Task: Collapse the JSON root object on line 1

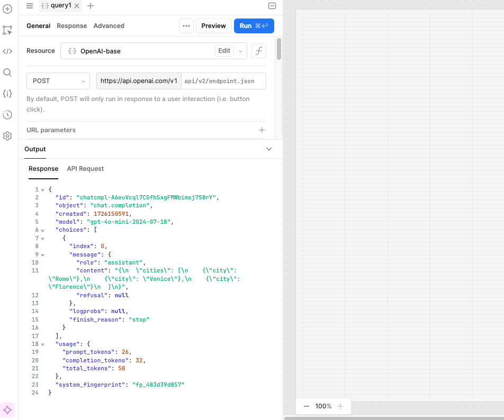Action: [x=42, y=189]
